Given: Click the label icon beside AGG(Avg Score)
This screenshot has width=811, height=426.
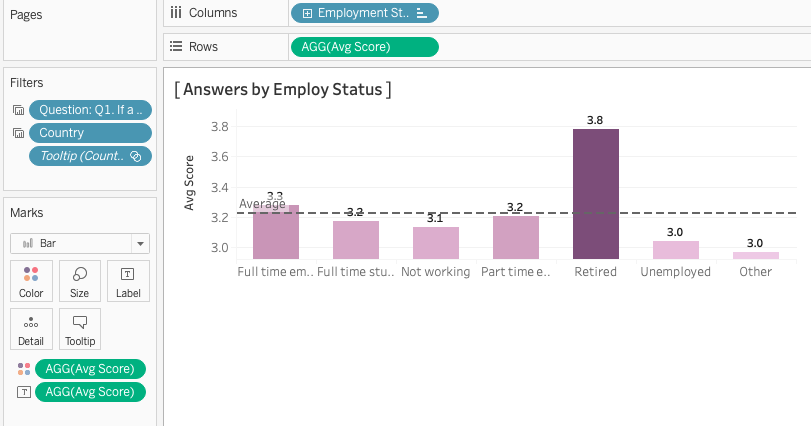Looking at the screenshot, I should tap(23, 392).
